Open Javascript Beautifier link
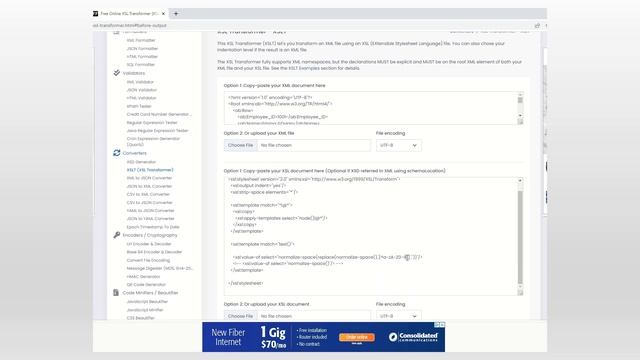Viewport: 640px width, 360px height. tap(147, 302)
